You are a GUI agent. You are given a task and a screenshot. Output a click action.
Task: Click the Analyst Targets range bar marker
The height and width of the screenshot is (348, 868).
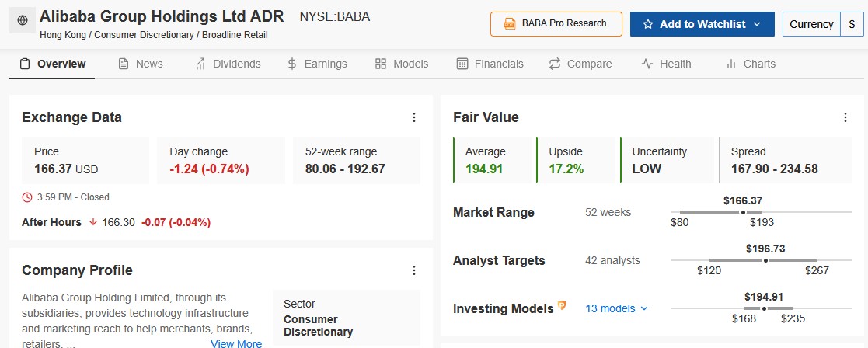tap(765, 260)
